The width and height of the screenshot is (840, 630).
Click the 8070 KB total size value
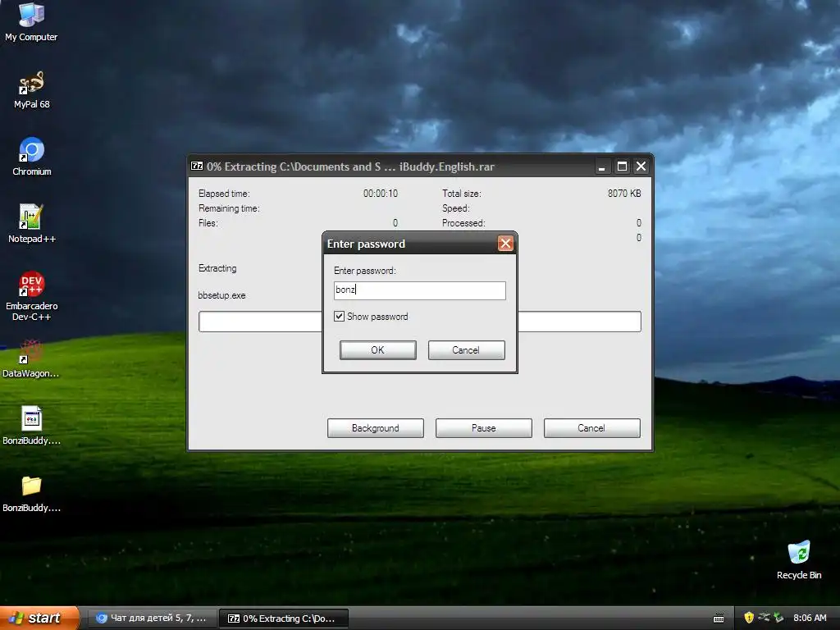coord(624,194)
